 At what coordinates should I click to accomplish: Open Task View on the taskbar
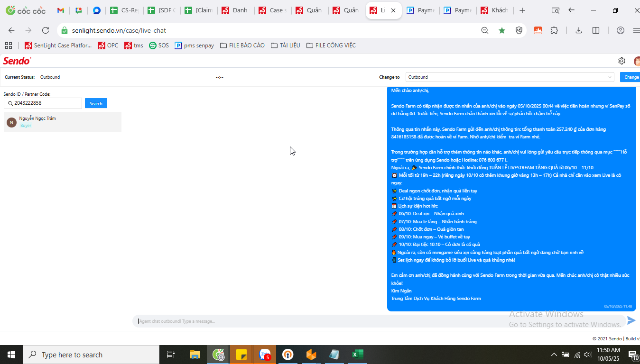pyautogui.click(x=171, y=355)
